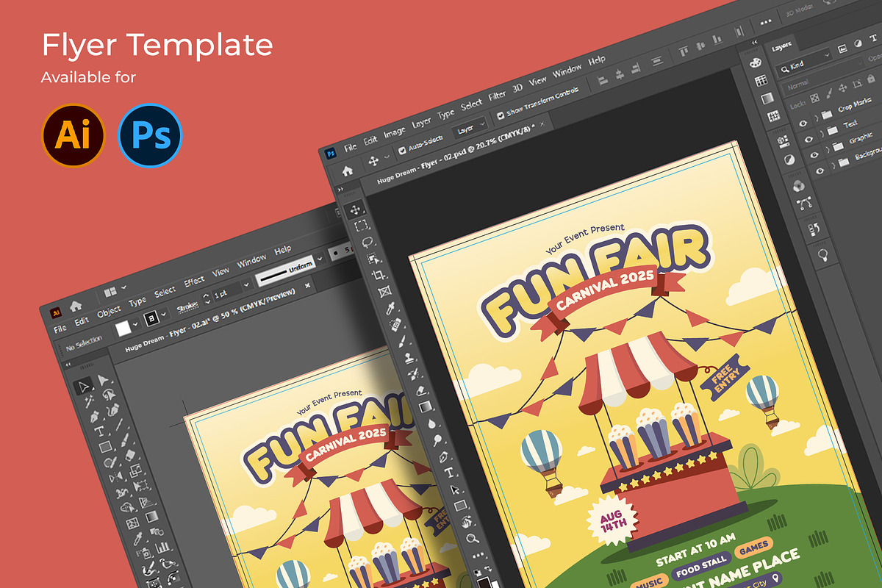The height and width of the screenshot is (588, 882).
Task: Open Photoshop's Image menu
Action: pos(395,132)
